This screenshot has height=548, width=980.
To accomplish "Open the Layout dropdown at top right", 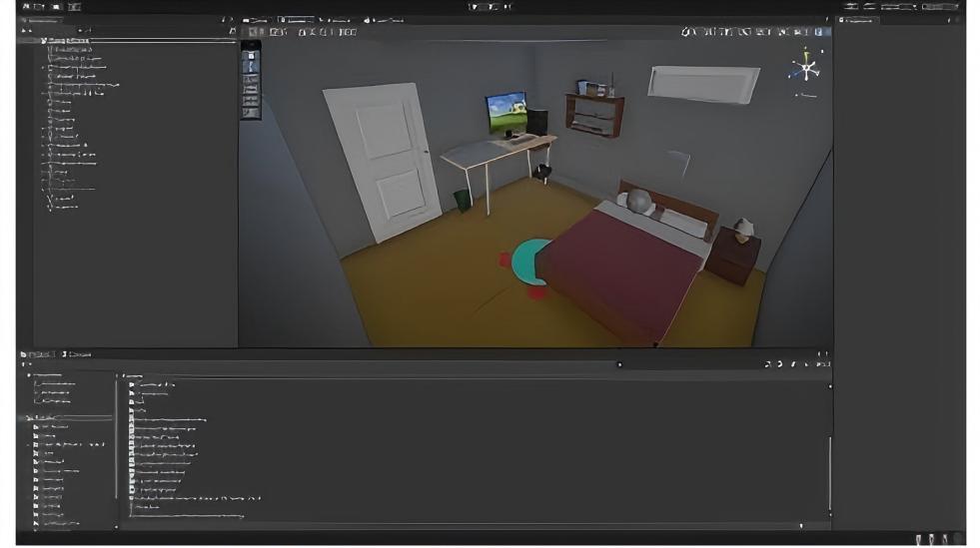I will click(x=938, y=6).
